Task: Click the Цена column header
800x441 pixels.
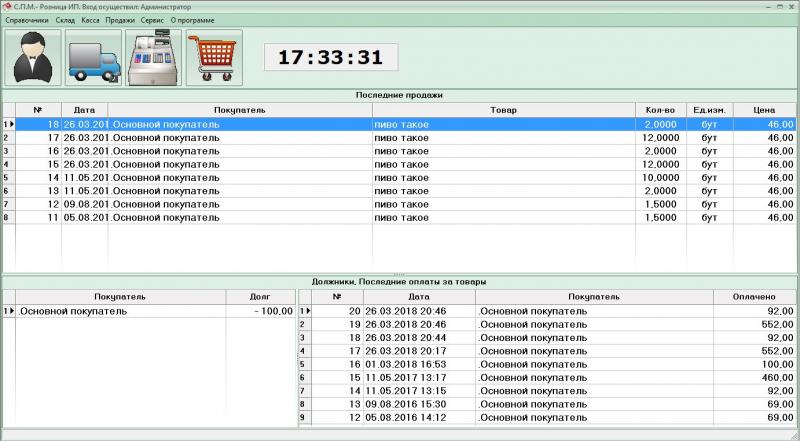Action: pyautogui.click(x=764, y=110)
